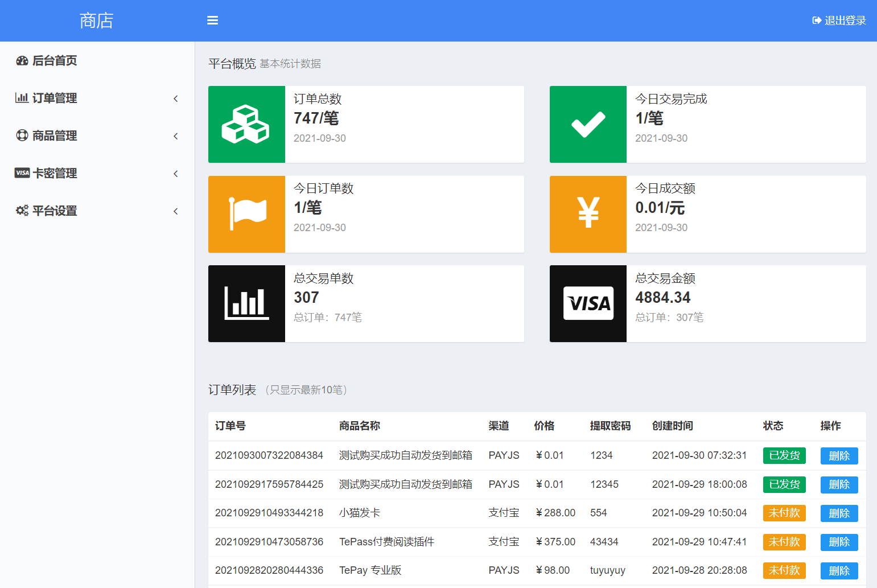Expand the 卡密管理 sidebar submenu arrow
Screen dimensions: 877x588
(x=175, y=174)
